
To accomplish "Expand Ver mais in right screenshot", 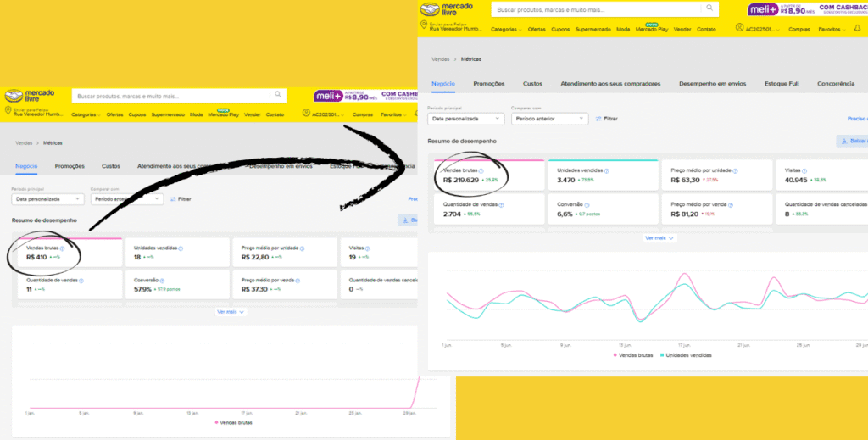I will [x=660, y=238].
